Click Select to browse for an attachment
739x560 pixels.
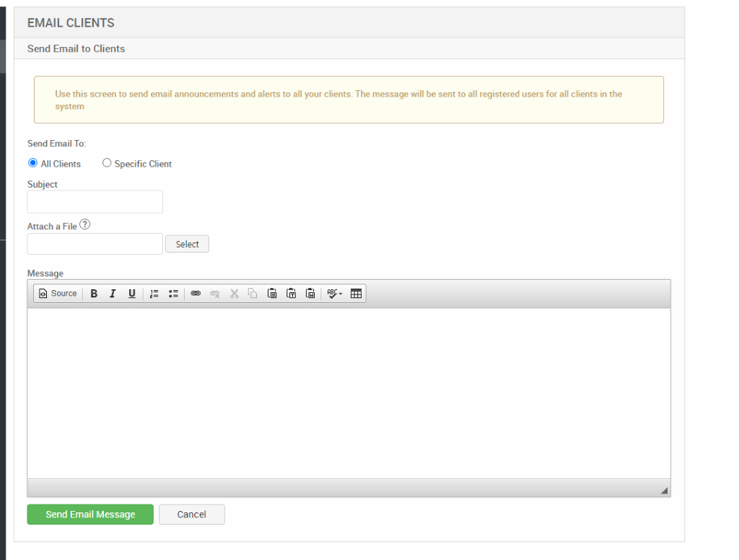(187, 243)
